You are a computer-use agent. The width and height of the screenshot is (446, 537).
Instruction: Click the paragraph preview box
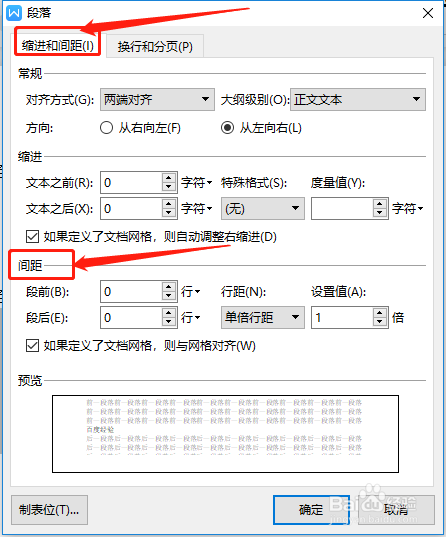pyautogui.click(x=225, y=434)
